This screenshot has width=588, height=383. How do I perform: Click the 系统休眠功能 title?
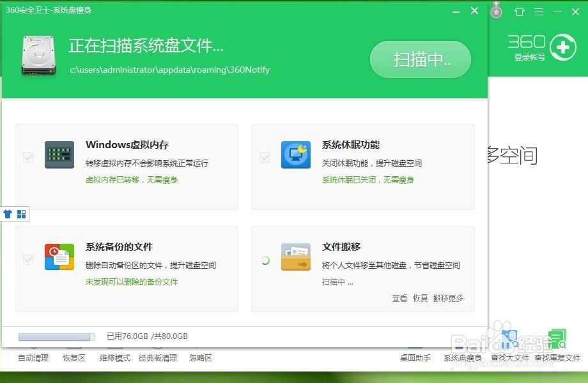tap(351, 144)
